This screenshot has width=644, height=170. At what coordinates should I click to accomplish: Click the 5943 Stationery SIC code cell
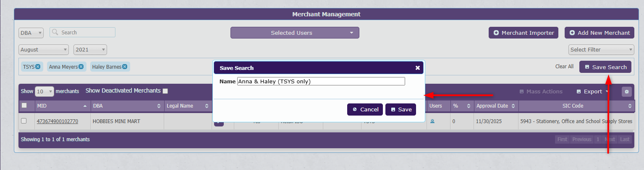point(576,121)
